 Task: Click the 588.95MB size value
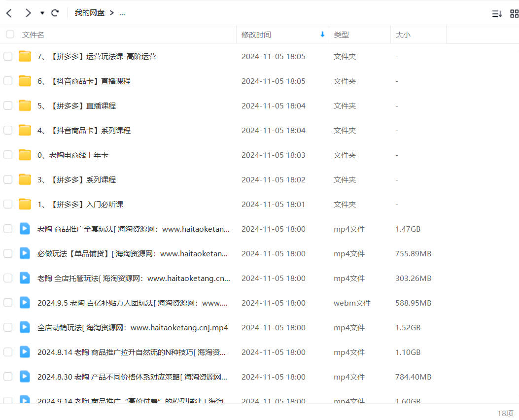(413, 303)
